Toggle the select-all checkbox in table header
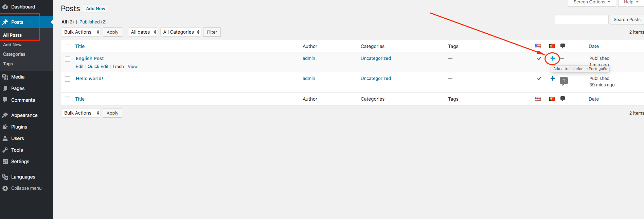644x219 pixels. pyautogui.click(x=68, y=47)
